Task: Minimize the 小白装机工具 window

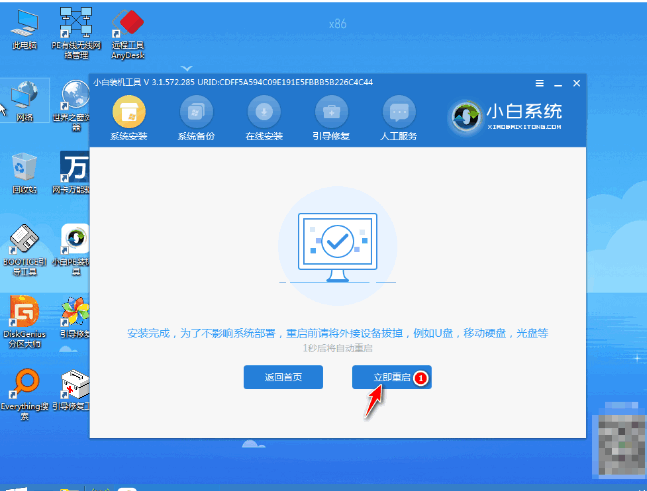Action: pyautogui.click(x=558, y=84)
